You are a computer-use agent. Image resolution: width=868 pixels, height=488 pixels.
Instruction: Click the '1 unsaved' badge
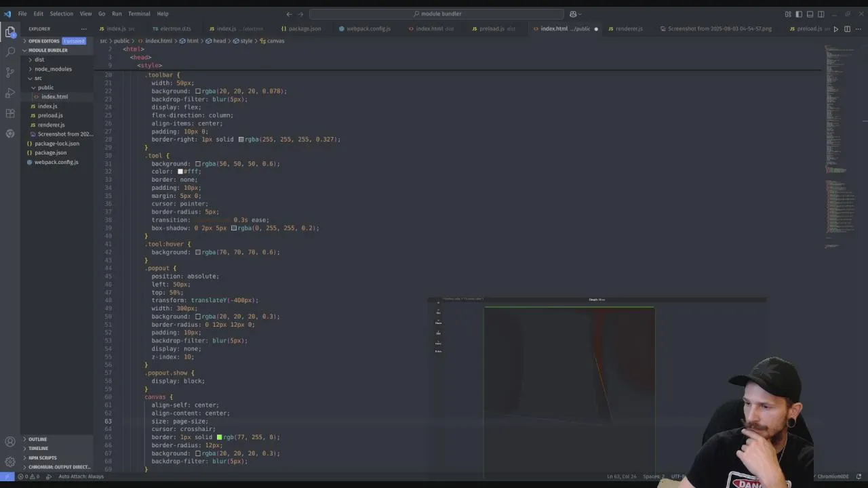coord(74,41)
